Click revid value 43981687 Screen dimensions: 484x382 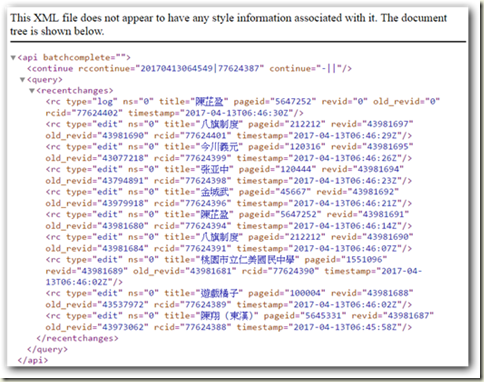(x=408, y=316)
